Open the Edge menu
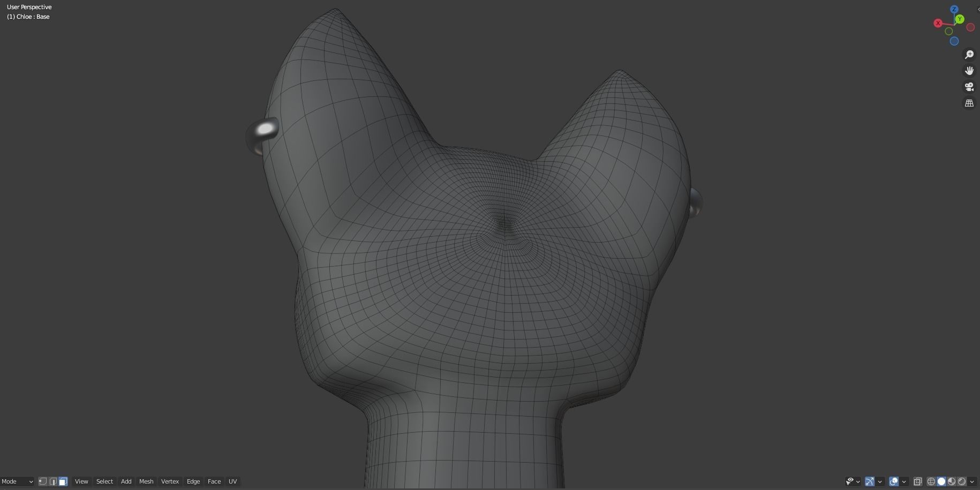980x490 pixels. click(193, 481)
